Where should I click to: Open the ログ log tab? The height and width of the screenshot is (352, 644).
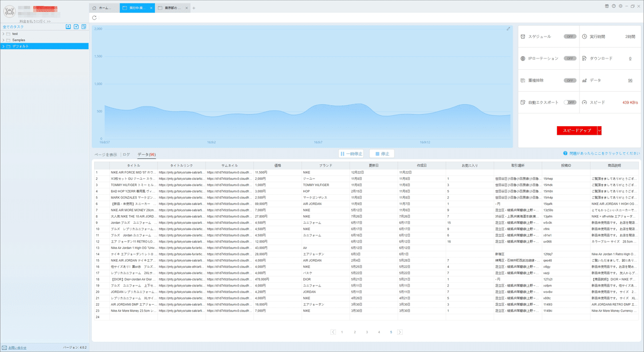click(127, 155)
